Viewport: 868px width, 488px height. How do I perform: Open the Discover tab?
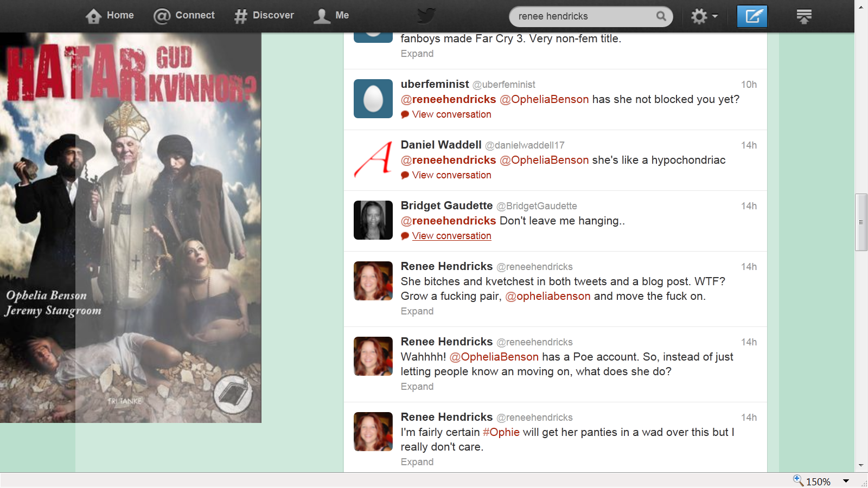pos(264,16)
